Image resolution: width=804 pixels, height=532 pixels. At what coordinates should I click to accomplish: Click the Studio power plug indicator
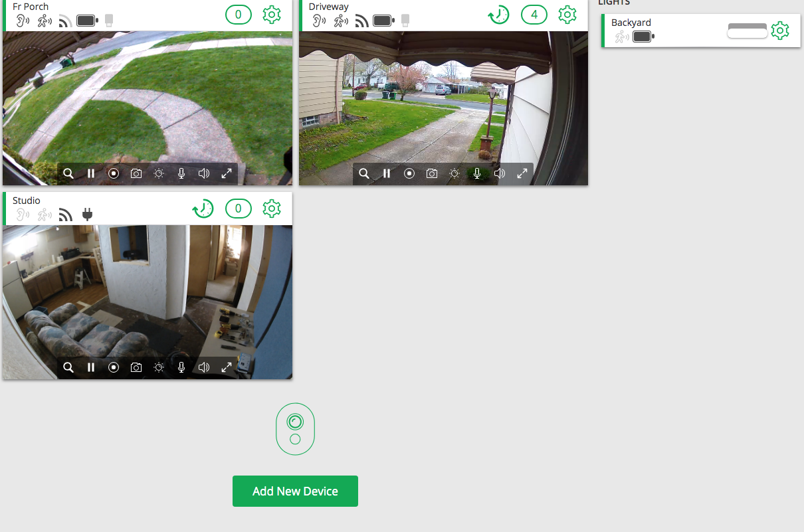[x=87, y=214]
